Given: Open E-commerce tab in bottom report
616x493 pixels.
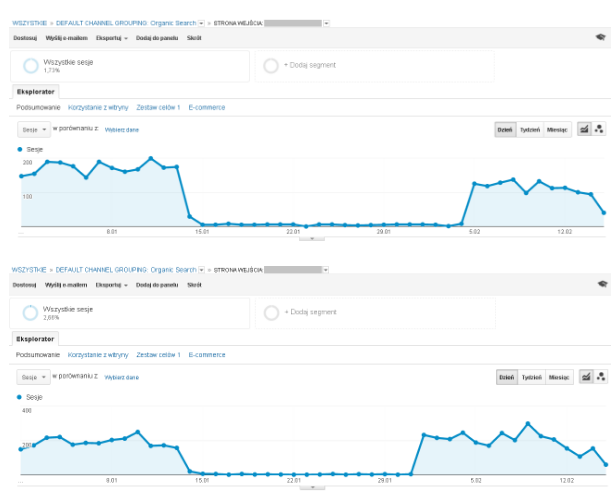Looking at the screenshot, I should click(207, 355).
